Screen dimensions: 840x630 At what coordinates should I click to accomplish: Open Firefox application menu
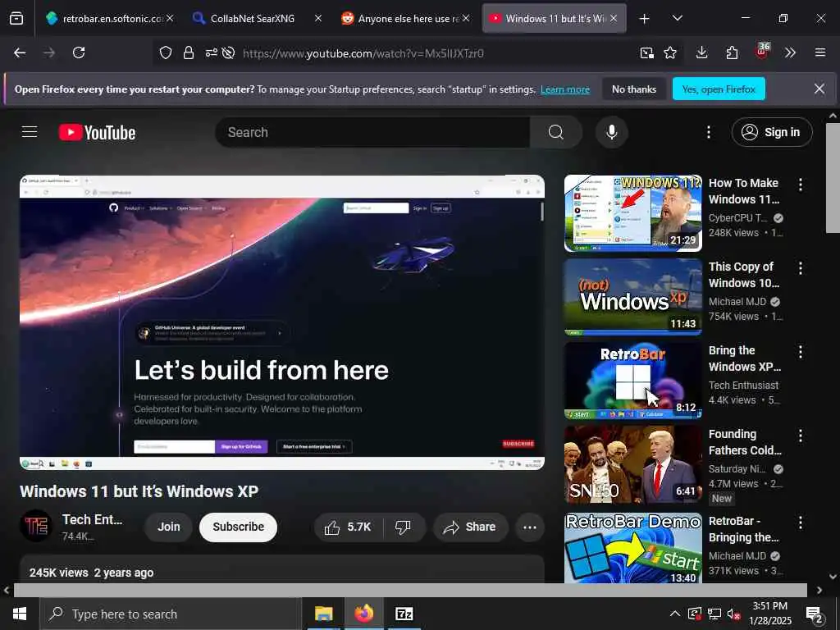(x=820, y=52)
